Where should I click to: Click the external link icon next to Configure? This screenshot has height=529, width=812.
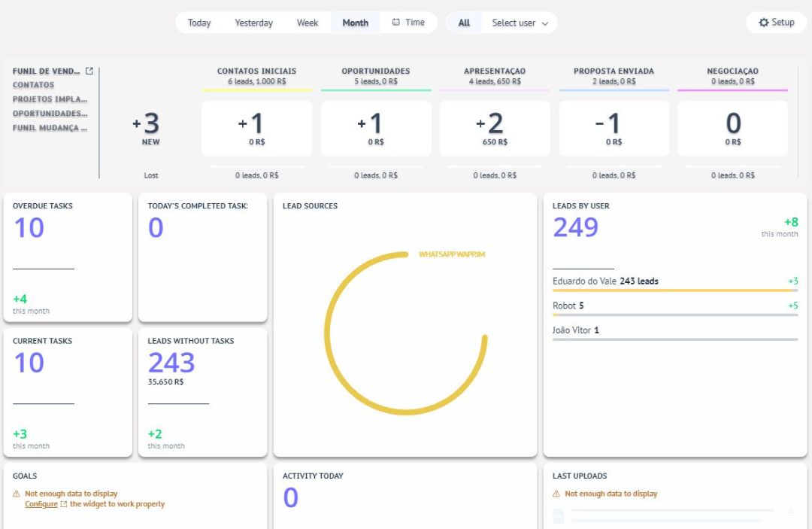pos(64,504)
